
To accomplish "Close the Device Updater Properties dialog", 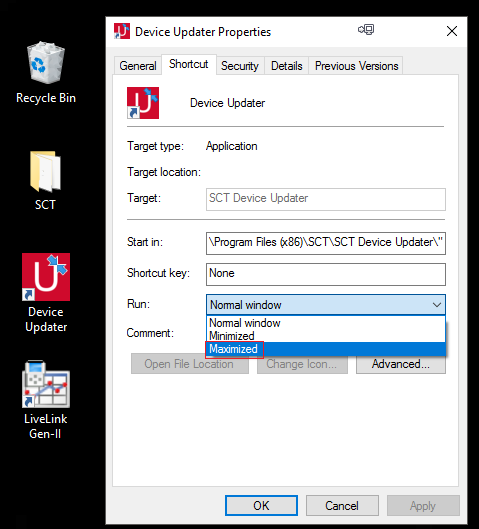I will coord(452,31).
